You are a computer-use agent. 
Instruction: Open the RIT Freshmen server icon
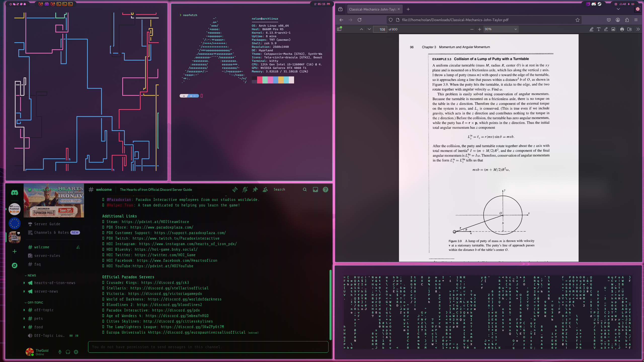tap(15, 209)
